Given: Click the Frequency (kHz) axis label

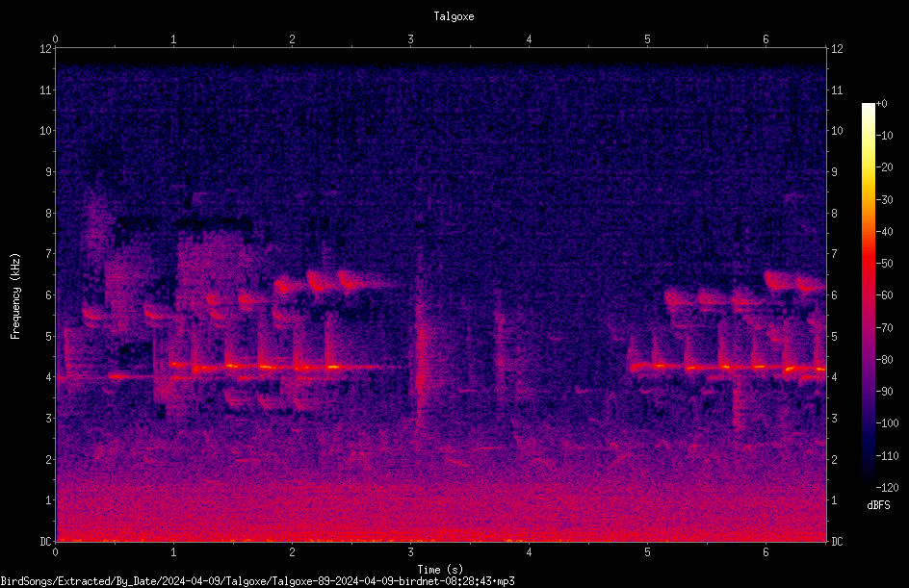Looking at the screenshot, I should click(x=15, y=296).
